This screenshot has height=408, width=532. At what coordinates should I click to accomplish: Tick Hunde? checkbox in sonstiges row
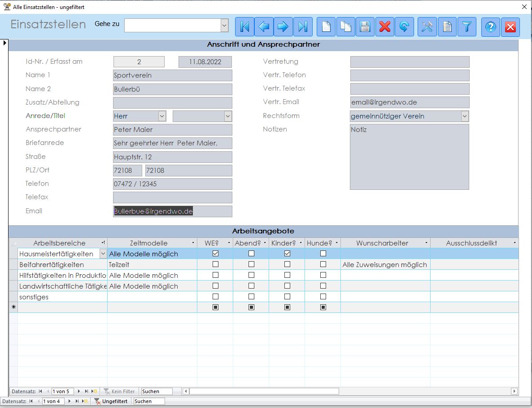pyautogui.click(x=323, y=297)
